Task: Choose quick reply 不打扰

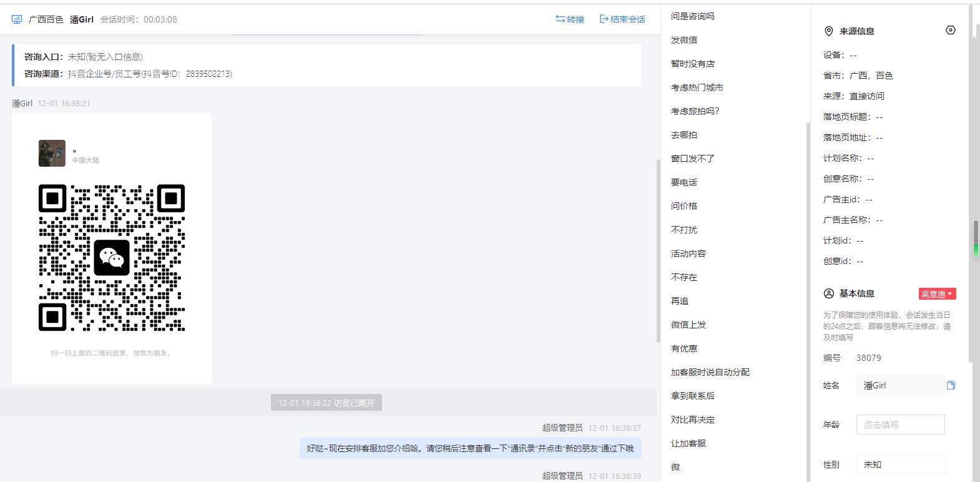Action: point(684,230)
